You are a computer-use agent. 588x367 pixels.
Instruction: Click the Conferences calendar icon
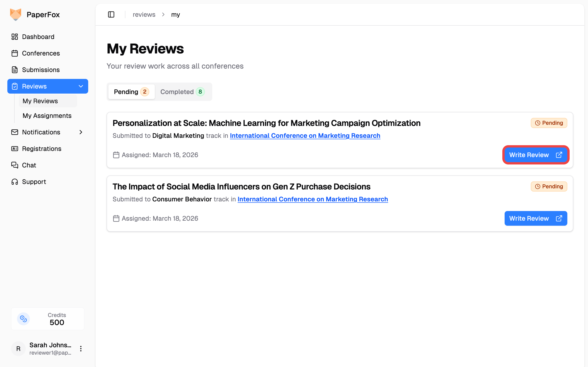click(14, 53)
